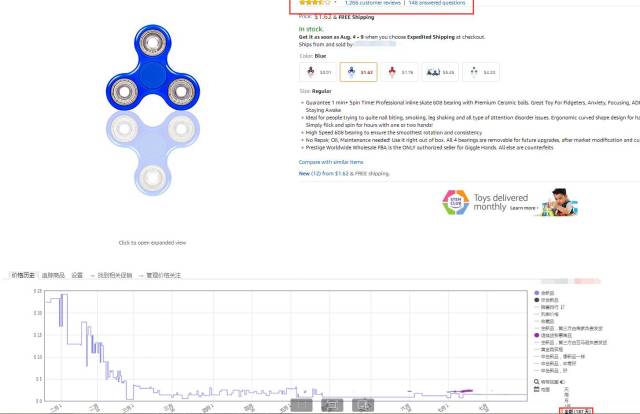The image size is (640, 414).
Task: Click the calendar range icon by chart
Action: point(537,390)
